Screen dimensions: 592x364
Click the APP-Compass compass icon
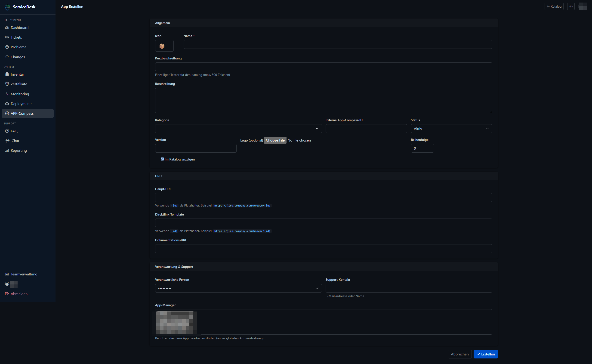[7, 113]
